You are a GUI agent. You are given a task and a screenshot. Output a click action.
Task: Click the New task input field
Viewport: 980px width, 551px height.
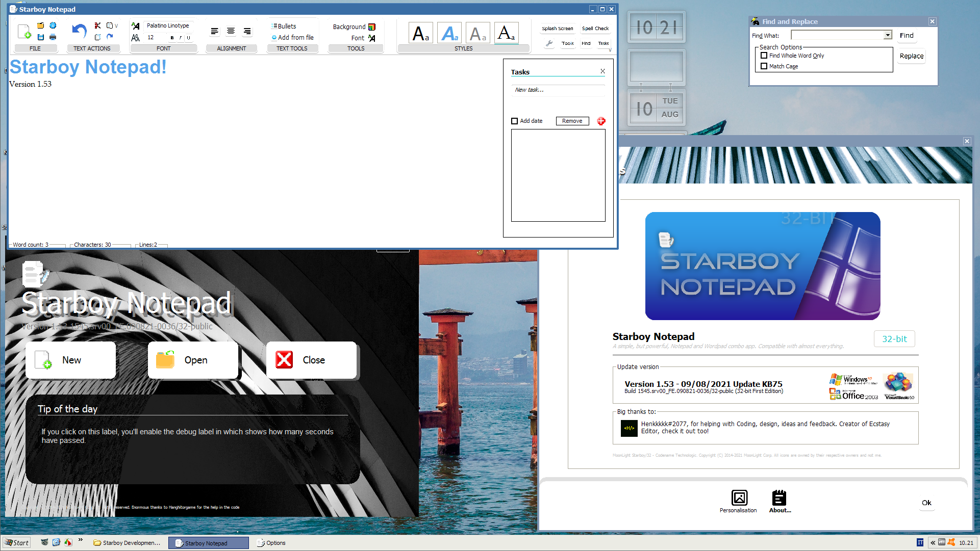(558, 90)
